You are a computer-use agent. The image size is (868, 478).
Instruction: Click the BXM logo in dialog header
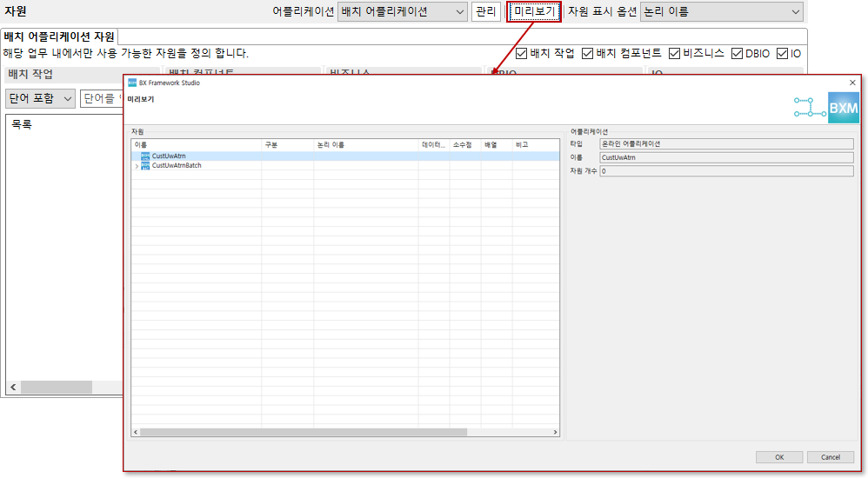(843, 108)
